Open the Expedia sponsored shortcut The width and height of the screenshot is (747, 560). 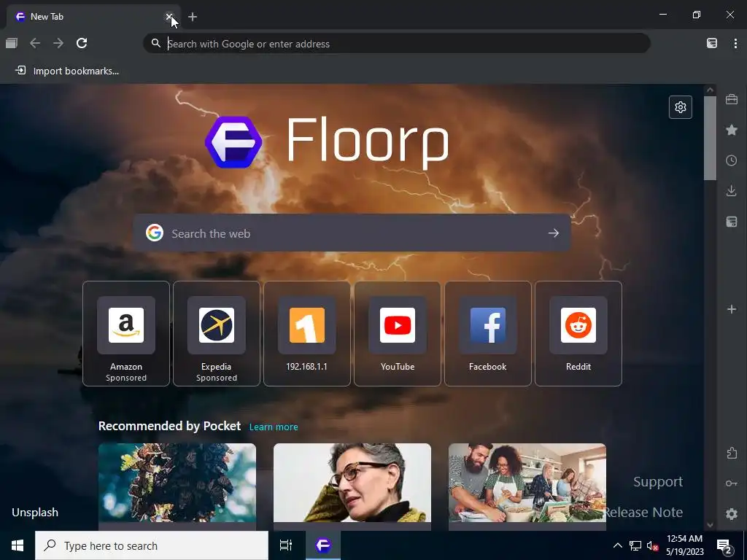click(217, 333)
